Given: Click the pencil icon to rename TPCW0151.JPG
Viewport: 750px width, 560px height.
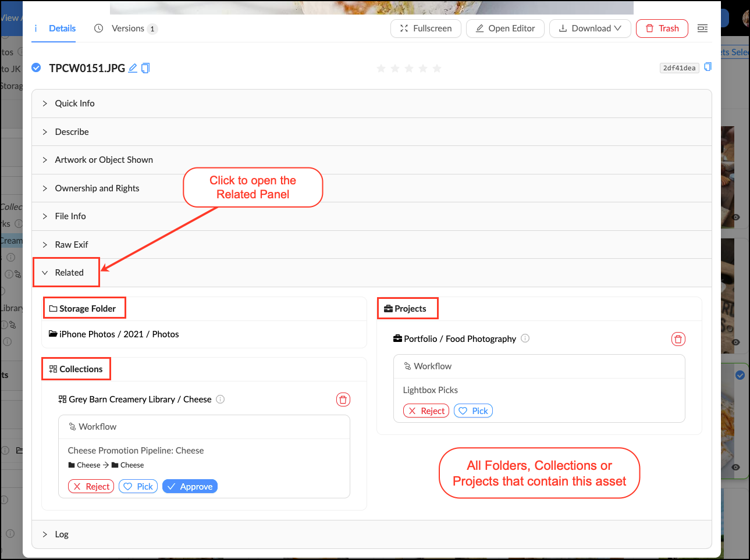Looking at the screenshot, I should [x=133, y=68].
